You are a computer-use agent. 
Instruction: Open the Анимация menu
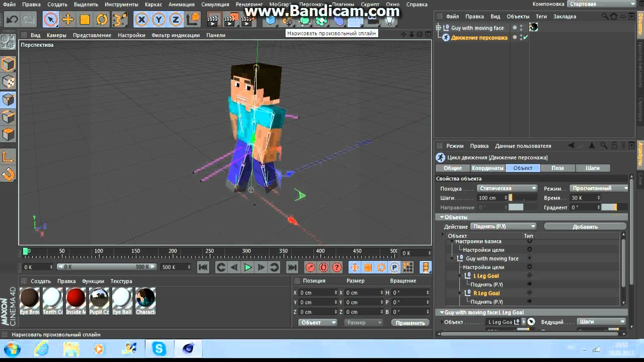[x=182, y=5]
